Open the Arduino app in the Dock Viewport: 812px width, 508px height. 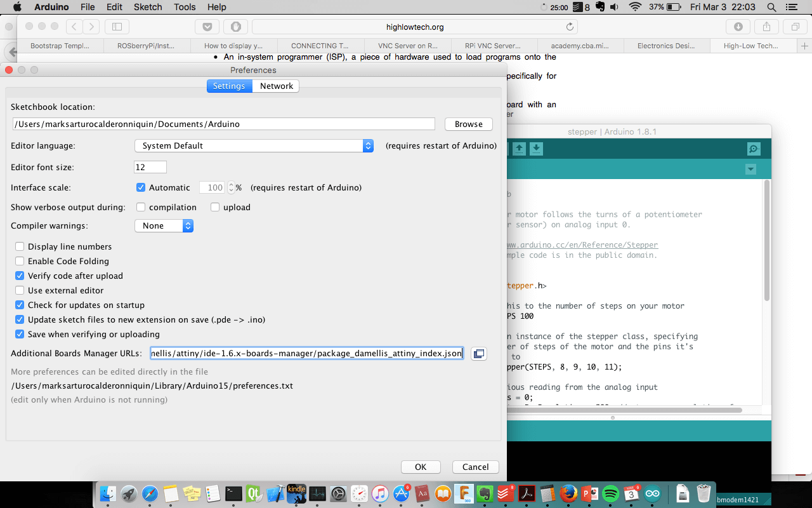[x=652, y=493]
